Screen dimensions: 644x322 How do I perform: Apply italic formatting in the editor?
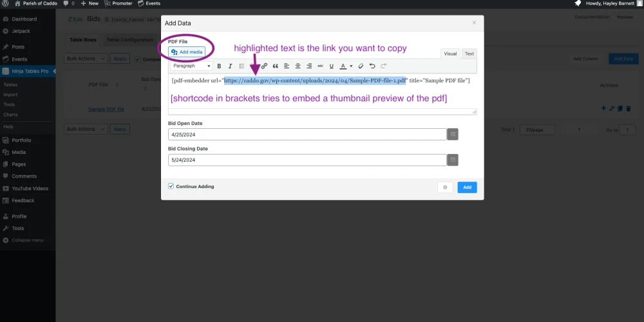coord(230,66)
